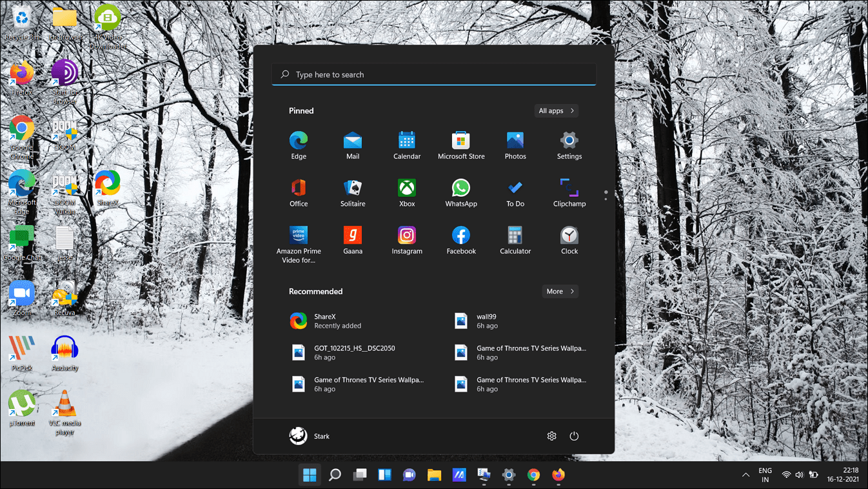The image size is (868, 489).
Task: Select DOOM Vulkan desktop shortcut
Action: 64,193
